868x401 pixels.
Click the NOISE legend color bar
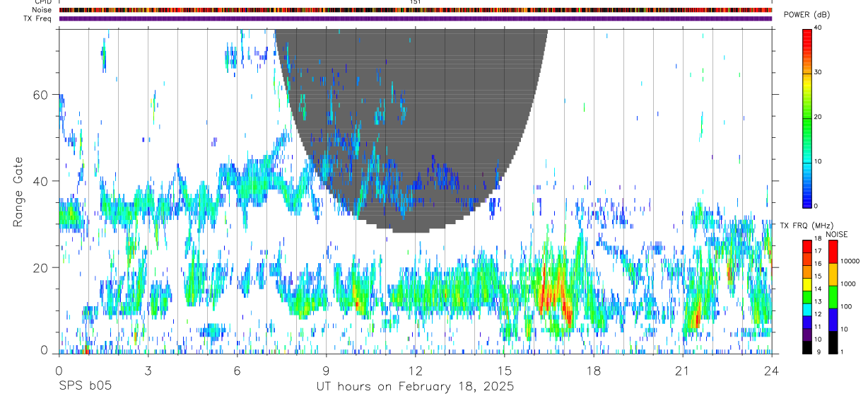click(x=833, y=296)
